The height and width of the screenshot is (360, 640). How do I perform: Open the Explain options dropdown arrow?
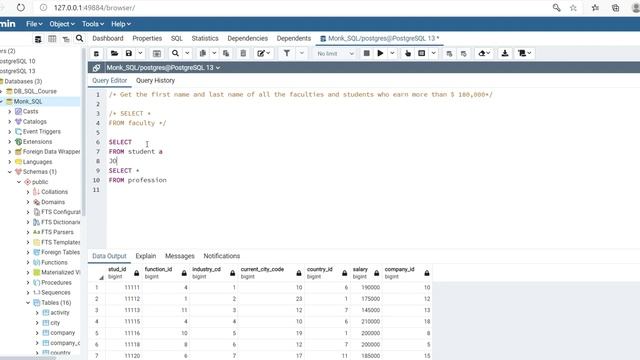(433, 53)
